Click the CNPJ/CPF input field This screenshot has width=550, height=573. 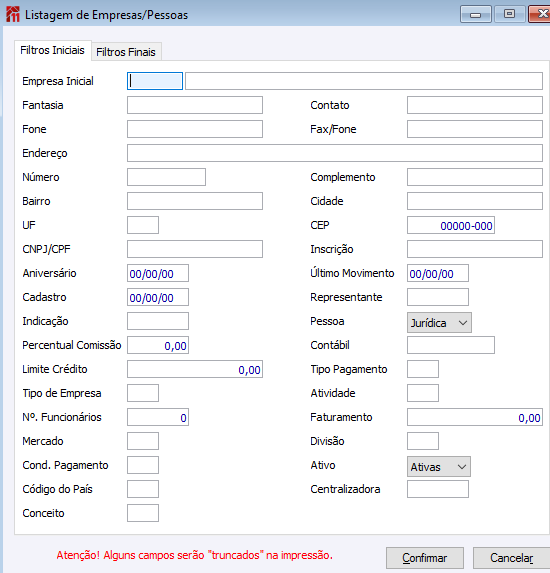195,249
